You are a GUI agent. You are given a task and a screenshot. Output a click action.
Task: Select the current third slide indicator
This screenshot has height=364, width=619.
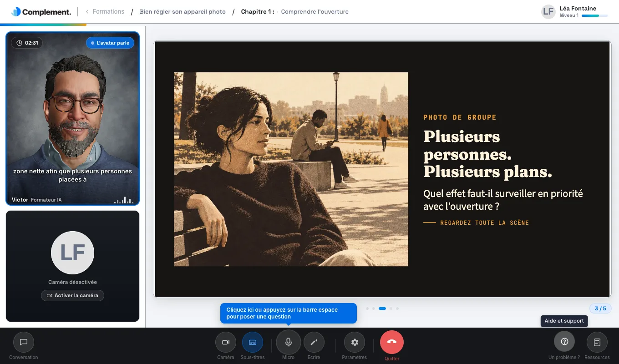point(382,308)
